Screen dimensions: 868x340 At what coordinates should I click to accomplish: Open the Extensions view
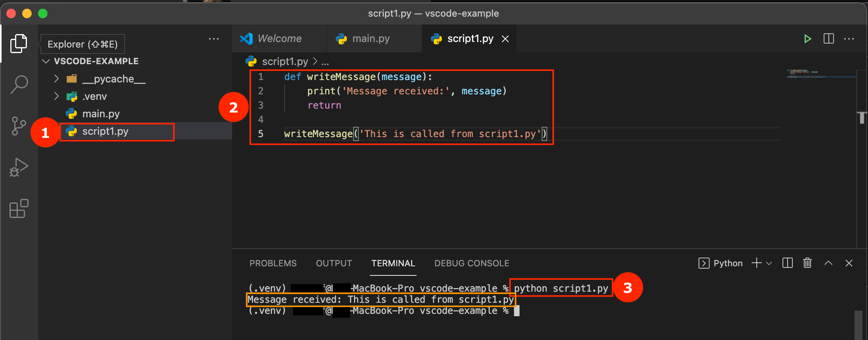[19, 208]
